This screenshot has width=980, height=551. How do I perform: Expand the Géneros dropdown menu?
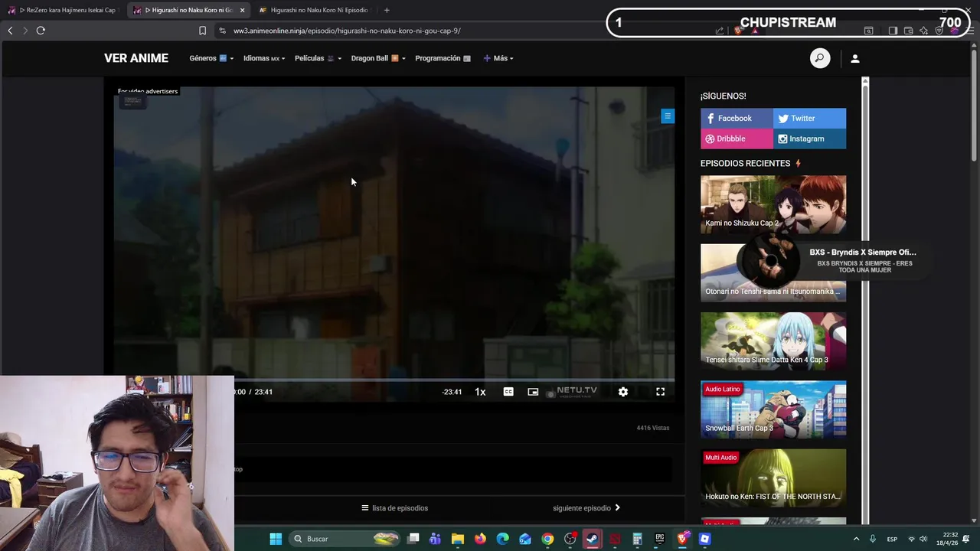[211, 58]
